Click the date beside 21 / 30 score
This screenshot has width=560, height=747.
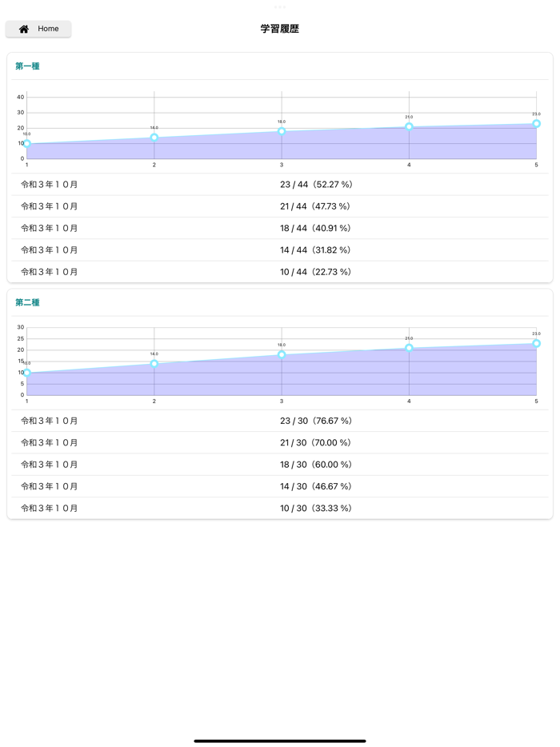(49, 442)
